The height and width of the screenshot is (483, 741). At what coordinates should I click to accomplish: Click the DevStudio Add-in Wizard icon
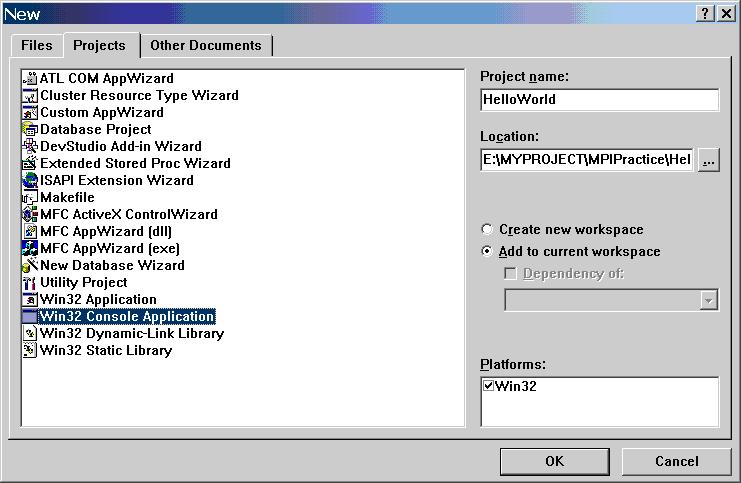[x=30, y=147]
